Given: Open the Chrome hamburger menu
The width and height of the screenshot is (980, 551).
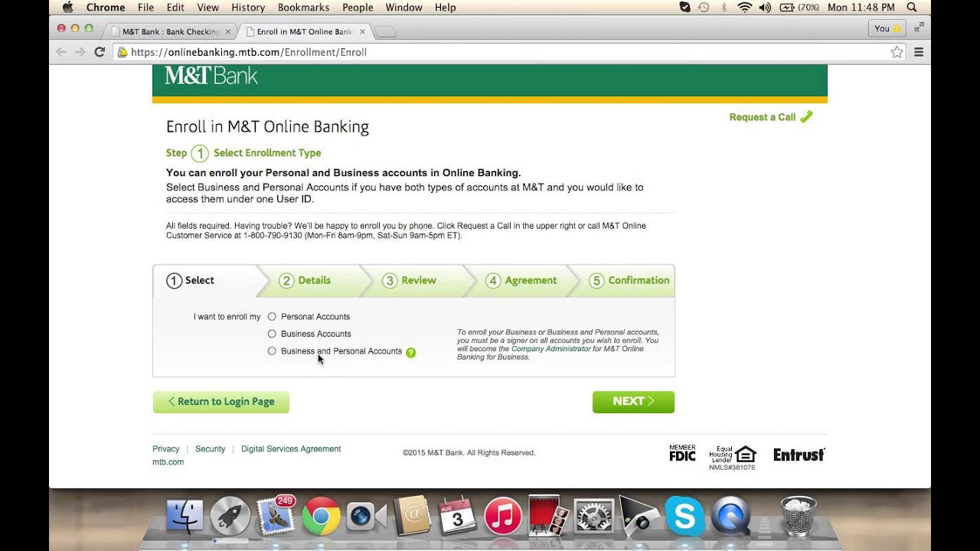Looking at the screenshot, I should [919, 52].
